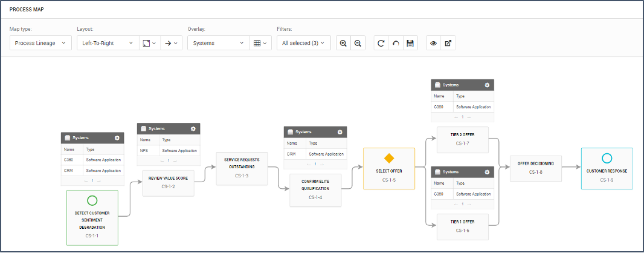Open settings gear on the NPS Systems table
This screenshot has height=253, width=644.
(x=193, y=129)
